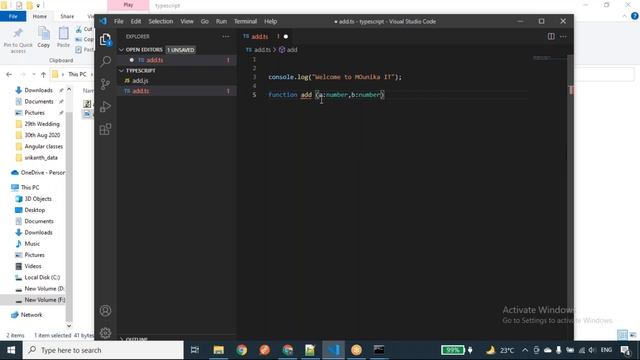This screenshot has width=640, height=360.
Task: Open Chrome from the taskbar
Action: point(242,350)
